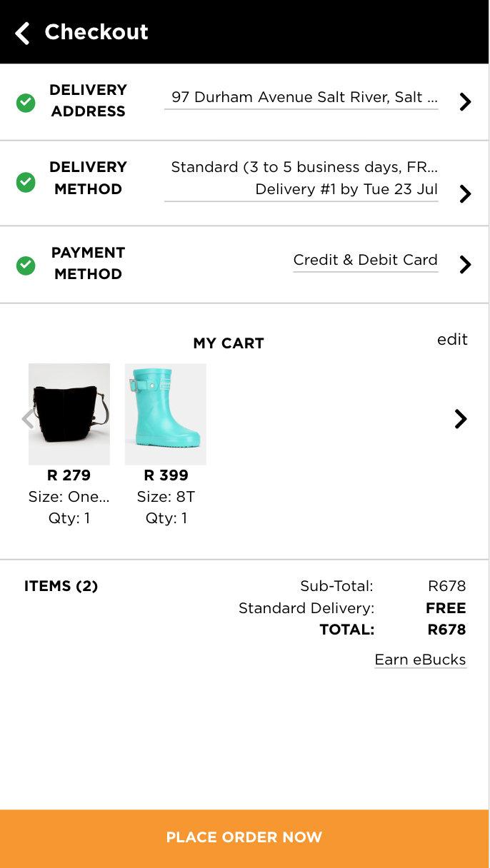Select the 97 Durham Avenue address field
Viewport: 490px width, 868px height.
[x=304, y=97]
